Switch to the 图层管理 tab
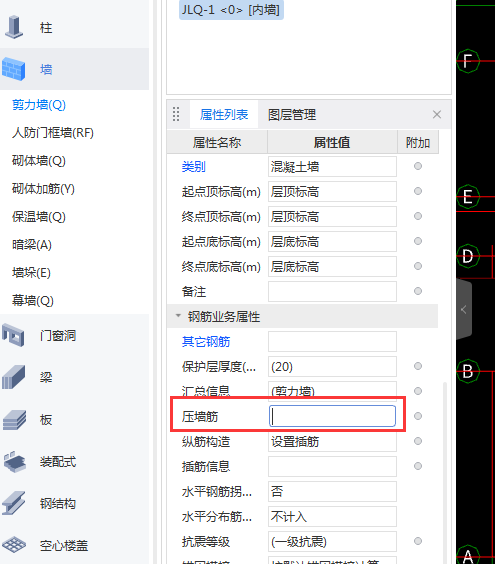Image resolution: width=495 pixels, height=564 pixels. tap(292, 114)
